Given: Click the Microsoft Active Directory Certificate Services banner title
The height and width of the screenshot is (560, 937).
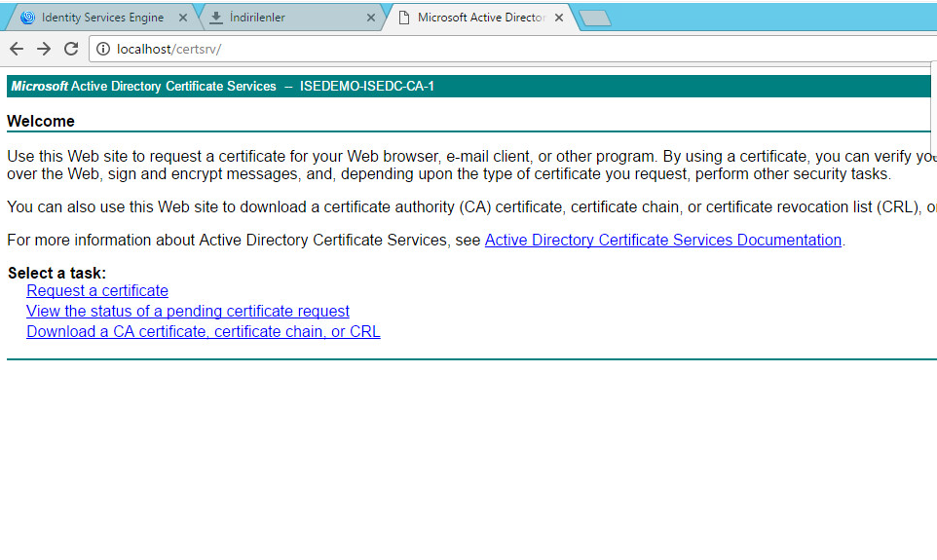Looking at the screenshot, I should (x=143, y=87).
